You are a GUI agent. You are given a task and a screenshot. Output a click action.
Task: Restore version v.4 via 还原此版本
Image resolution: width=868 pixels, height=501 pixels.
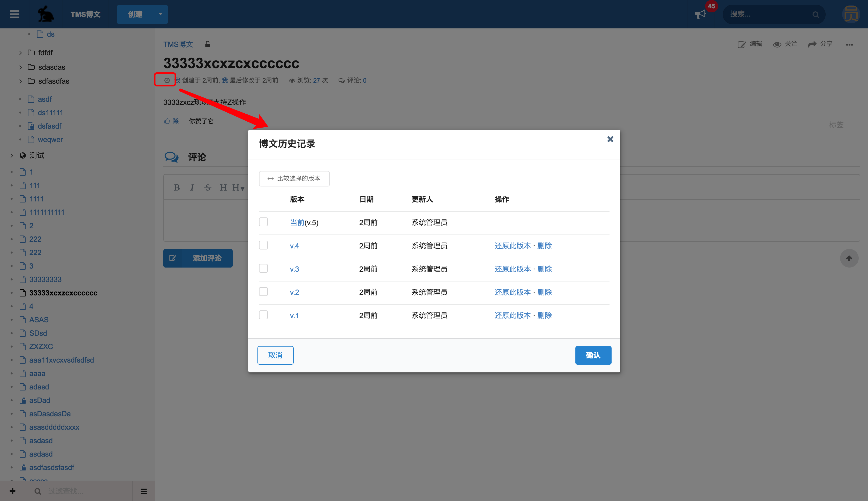click(513, 246)
